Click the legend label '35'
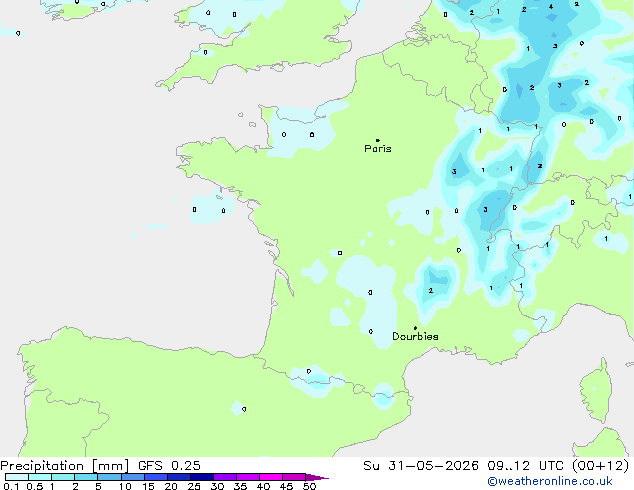The width and height of the screenshot is (634, 490). coord(240,486)
